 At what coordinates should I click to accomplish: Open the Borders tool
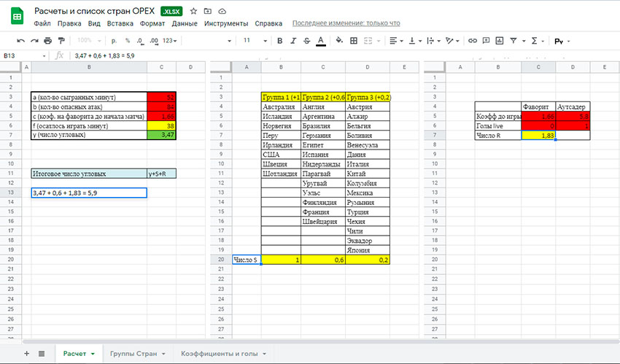[354, 41]
